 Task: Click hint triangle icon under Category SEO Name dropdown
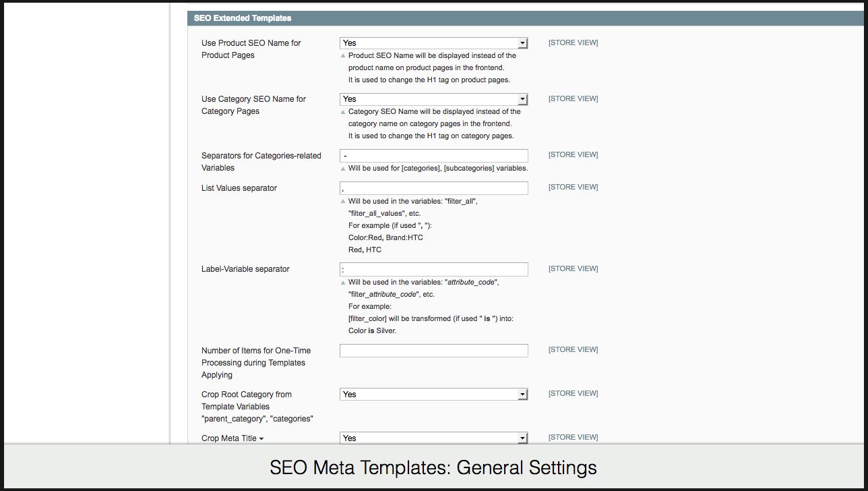point(343,112)
